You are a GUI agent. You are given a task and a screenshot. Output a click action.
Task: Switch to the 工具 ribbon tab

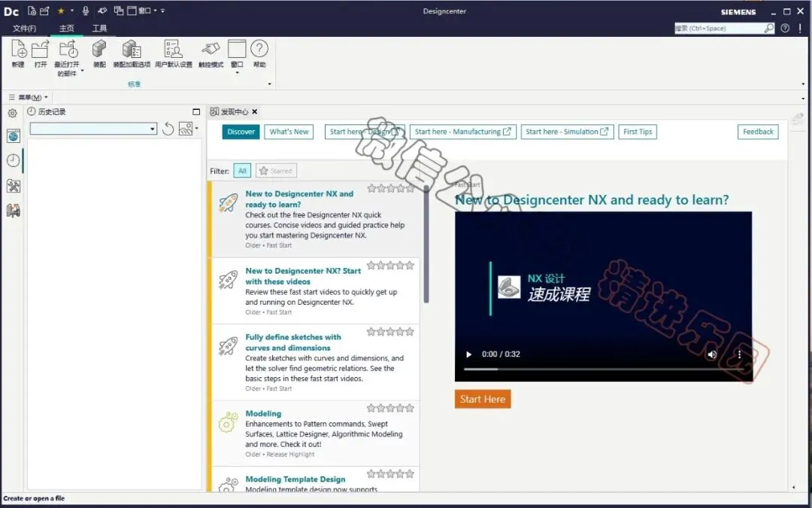(x=99, y=29)
